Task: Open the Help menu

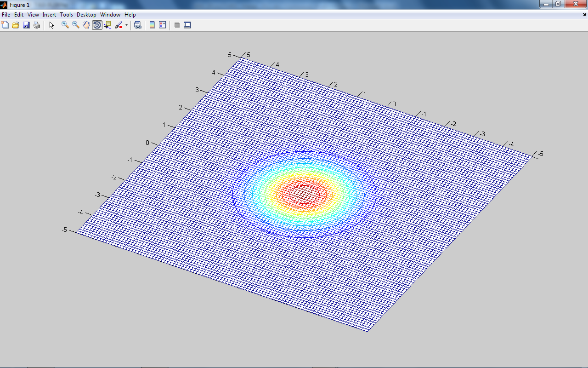Action: 130,15
